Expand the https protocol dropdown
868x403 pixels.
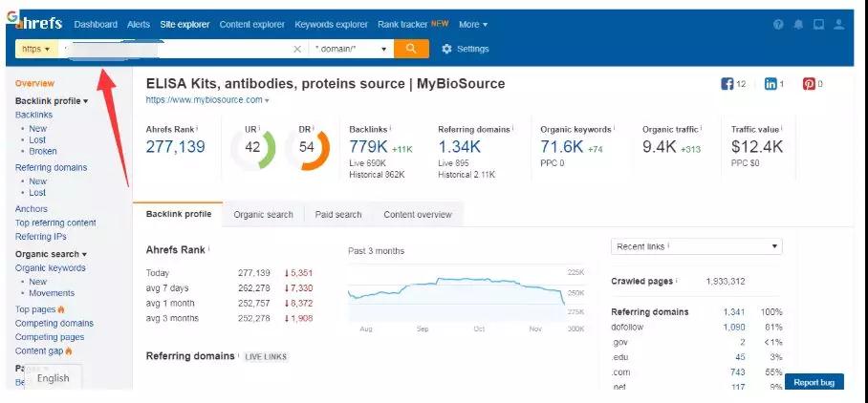click(35, 49)
